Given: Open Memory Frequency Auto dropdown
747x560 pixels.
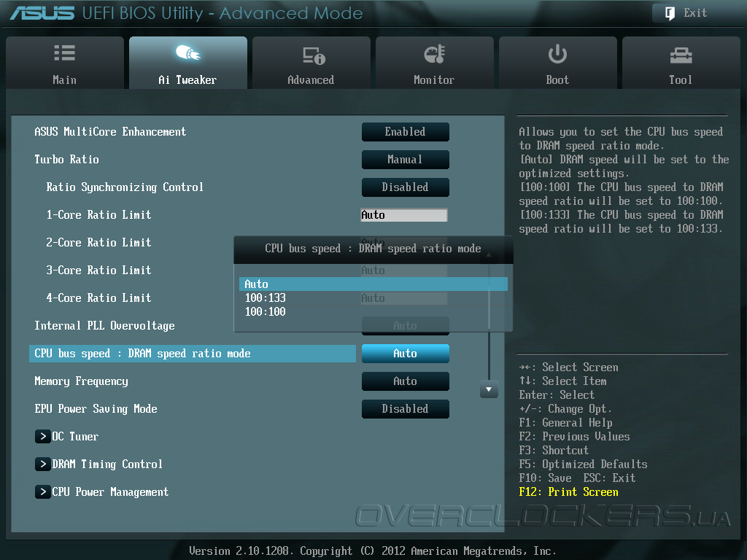Looking at the screenshot, I should (x=406, y=381).
